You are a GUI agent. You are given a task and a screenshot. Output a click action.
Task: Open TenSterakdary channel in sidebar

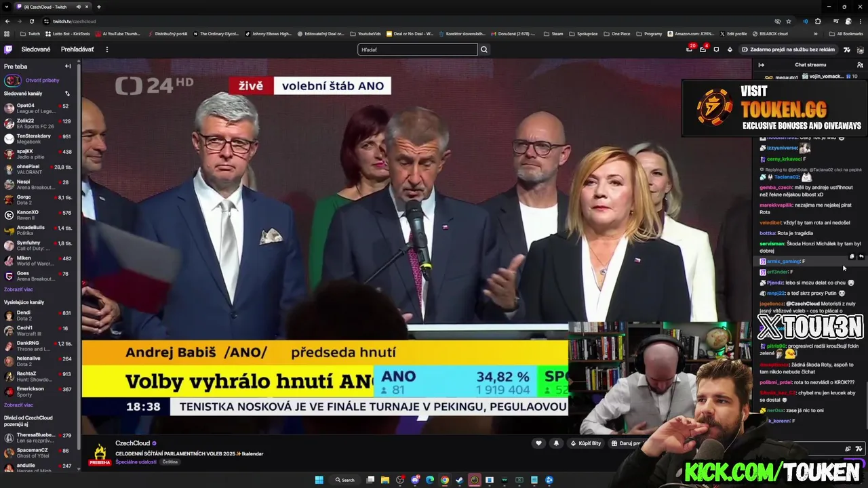(39, 139)
